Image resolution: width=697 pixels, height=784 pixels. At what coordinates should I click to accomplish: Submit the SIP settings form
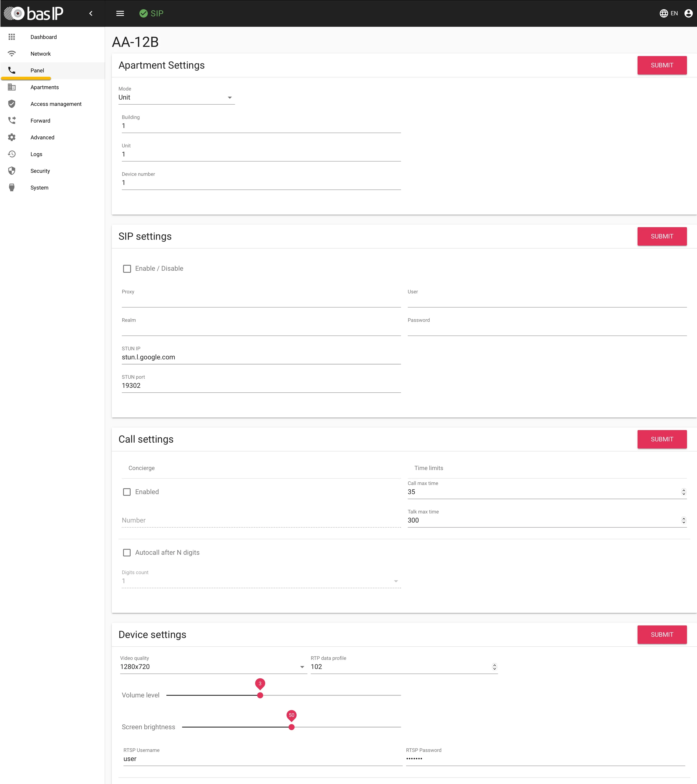click(x=662, y=236)
